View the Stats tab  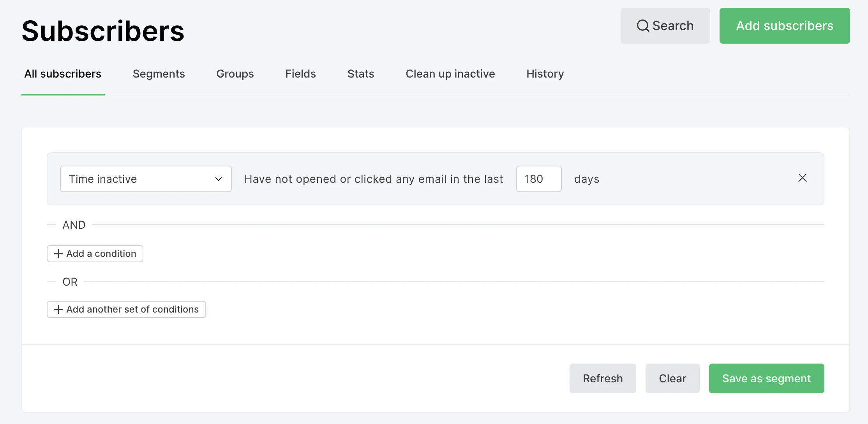(361, 74)
